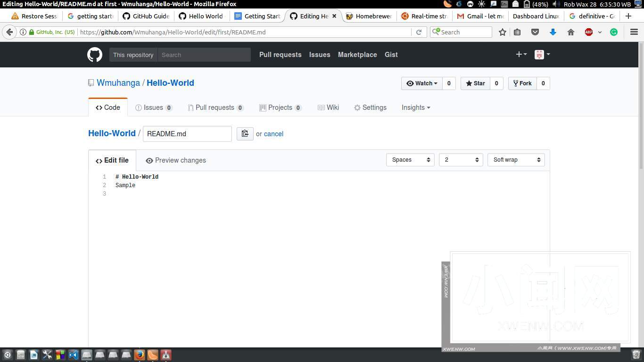Viewport: 644px width, 362px height.
Task: Open Pull requests in the GitHub header
Action: (x=280, y=55)
